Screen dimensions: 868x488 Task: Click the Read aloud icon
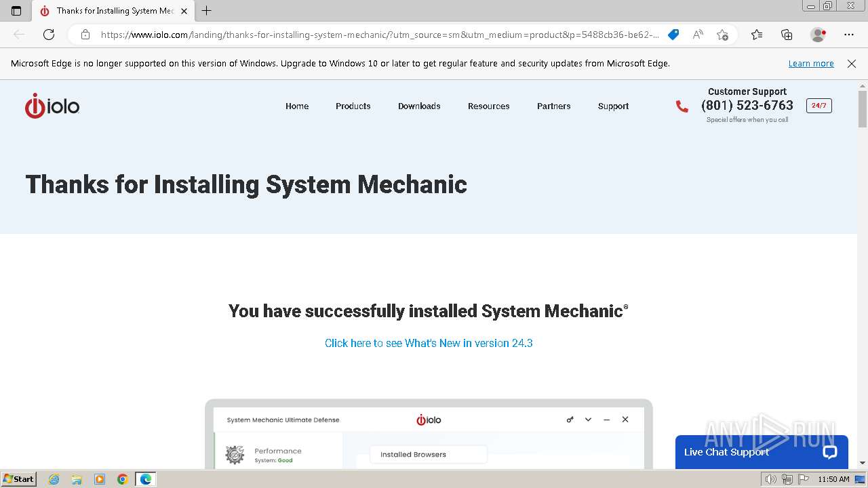pos(698,35)
